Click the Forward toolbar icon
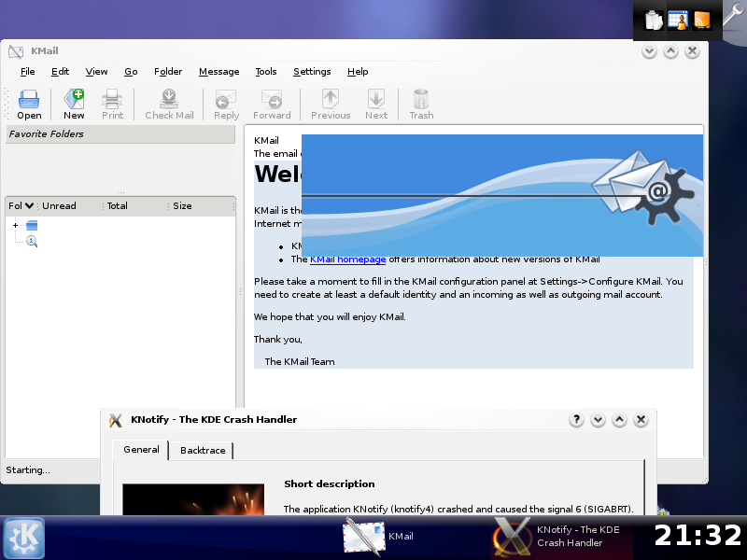 [x=272, y=99]
